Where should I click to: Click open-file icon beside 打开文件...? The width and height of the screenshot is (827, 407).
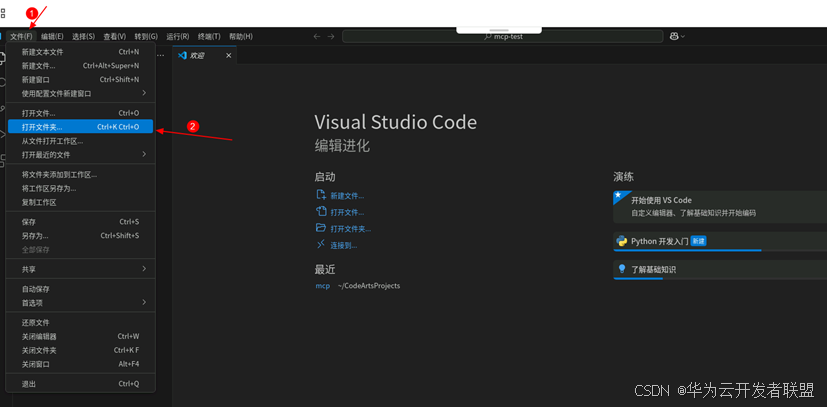[321, 211]
